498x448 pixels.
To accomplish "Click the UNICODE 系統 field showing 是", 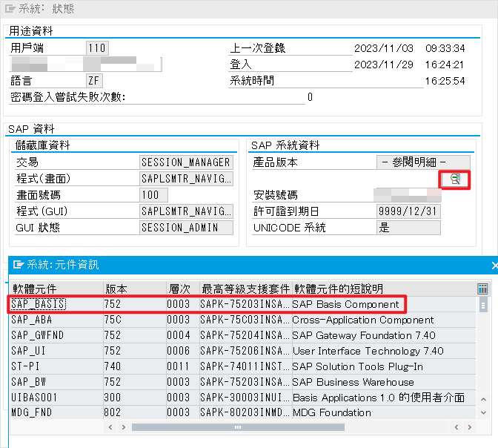I will pos(408,228).
